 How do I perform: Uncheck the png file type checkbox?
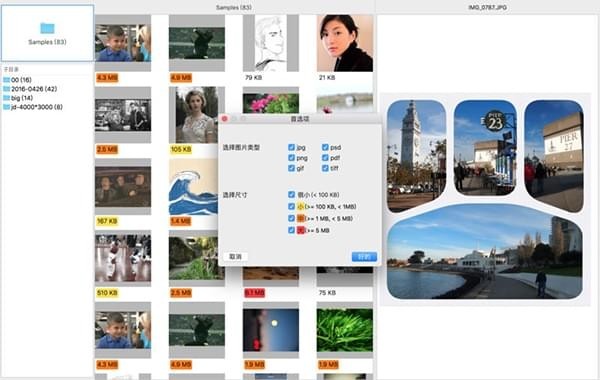point(291,158)
